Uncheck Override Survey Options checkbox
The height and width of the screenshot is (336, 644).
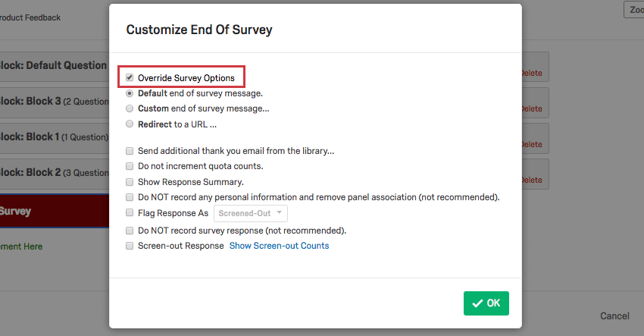(130, 77)
